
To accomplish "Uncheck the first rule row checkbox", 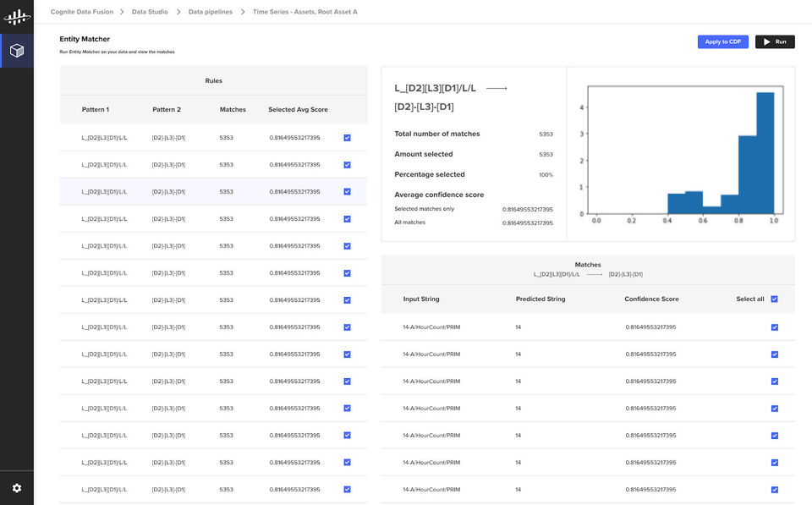I will [x=347, y=138].
